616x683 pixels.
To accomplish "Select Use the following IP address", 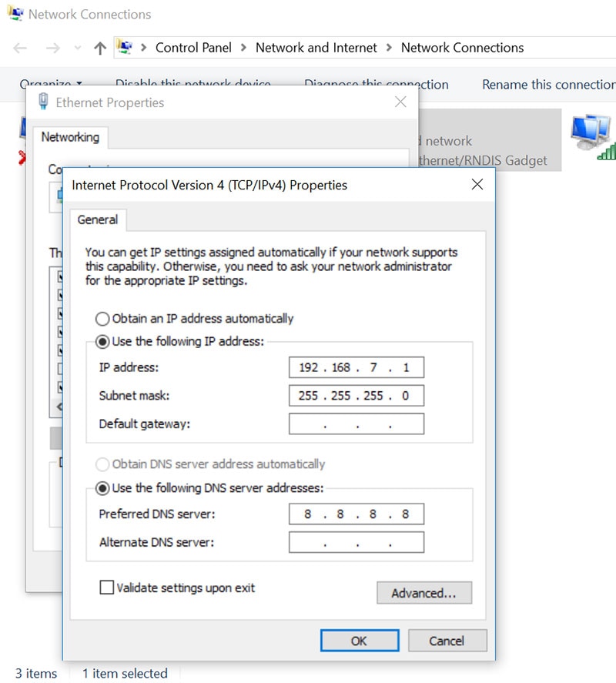I will pyautogui.click(x=102, y=341).
